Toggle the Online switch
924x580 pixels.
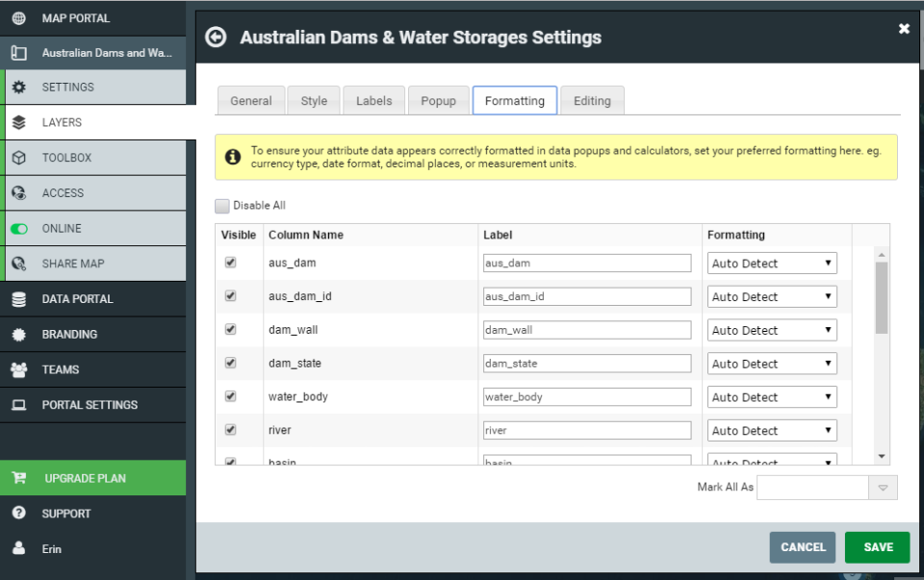coord(19,229)
